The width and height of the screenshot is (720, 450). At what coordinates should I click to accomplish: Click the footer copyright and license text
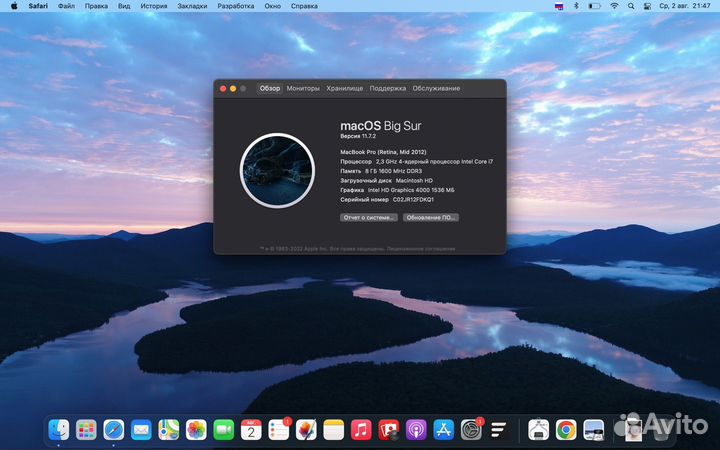tap(358, 248)
